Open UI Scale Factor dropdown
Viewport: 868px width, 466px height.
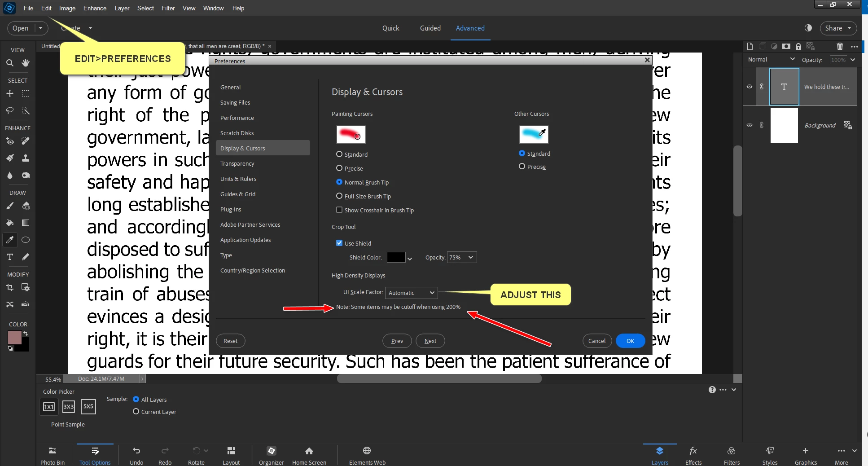click(x=411, y=293)
